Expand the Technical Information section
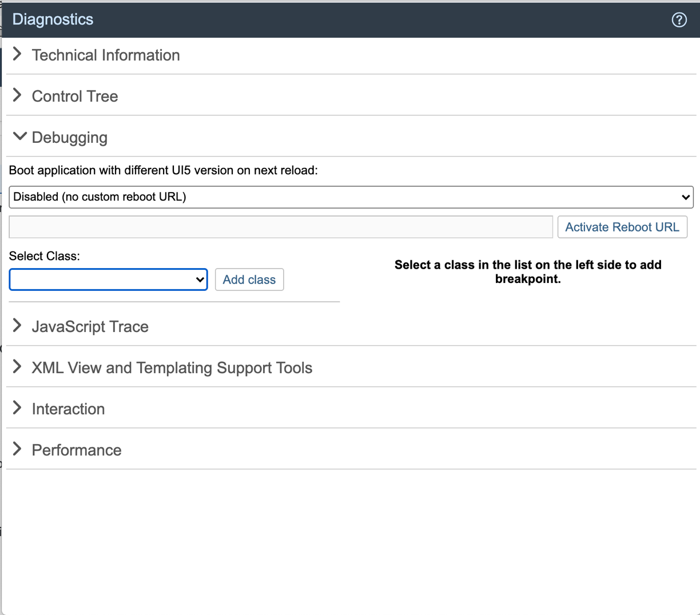The image size is (700, 615). [x=106, y=55]
